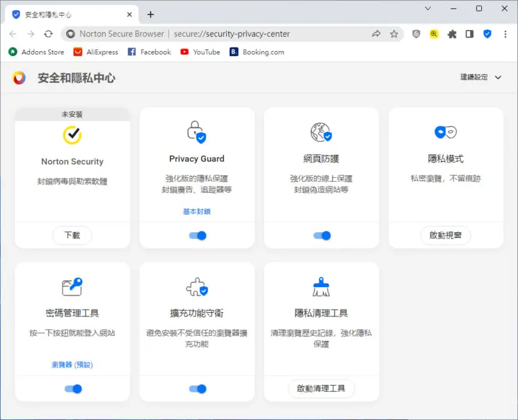Click the Privacy Guard padlock icon
This screenshot has width=518, height=420.
pos(197,132)
